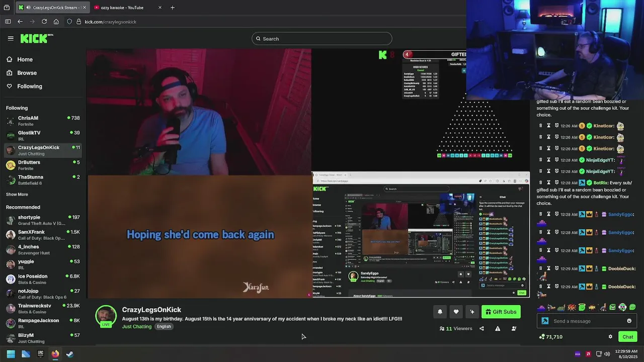
Task: Open ThaStunna channel in sidebar
Action: pos(43,179)
